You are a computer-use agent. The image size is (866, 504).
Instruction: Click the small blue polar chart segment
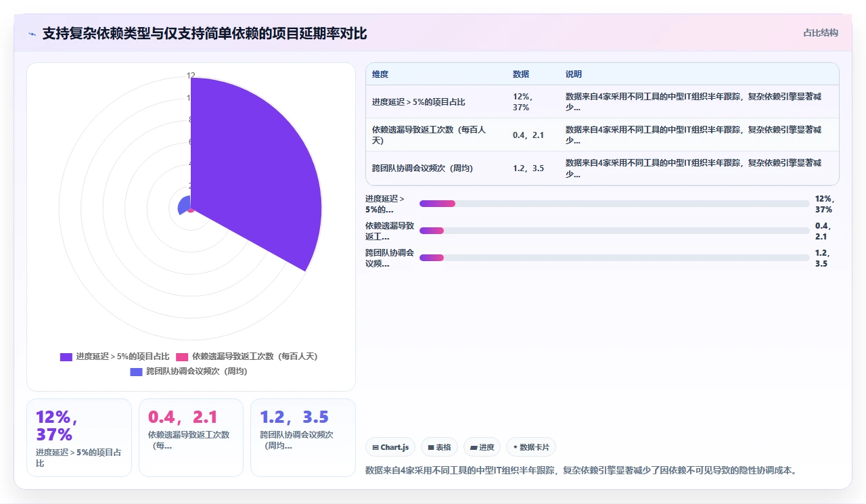tap(184, 205)
